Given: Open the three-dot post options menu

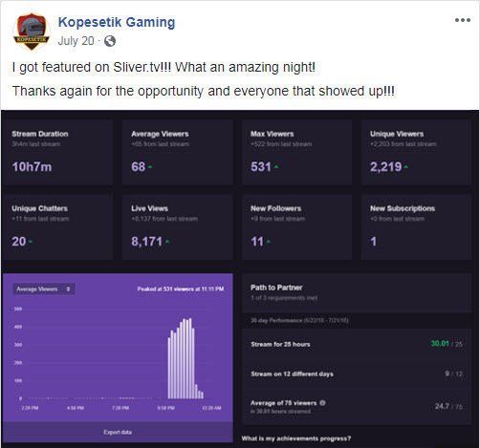Looking at the screenshot, I should pyautogui.click(x=463, y=20).
